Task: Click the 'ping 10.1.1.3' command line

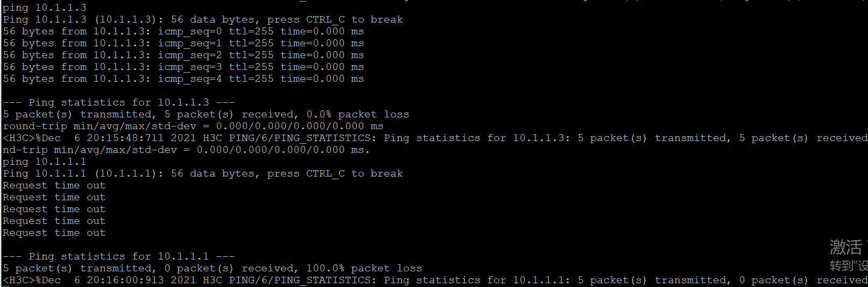Action: [44, 8]
